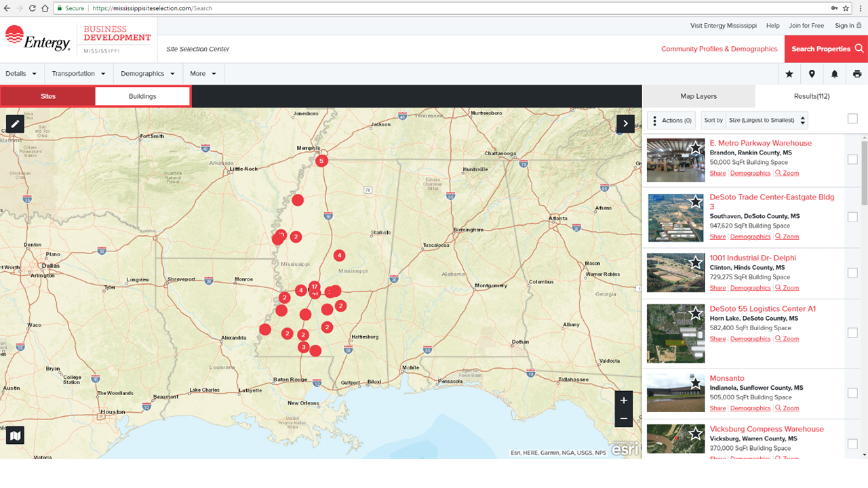Click the browser reload icon

(32, 8)
